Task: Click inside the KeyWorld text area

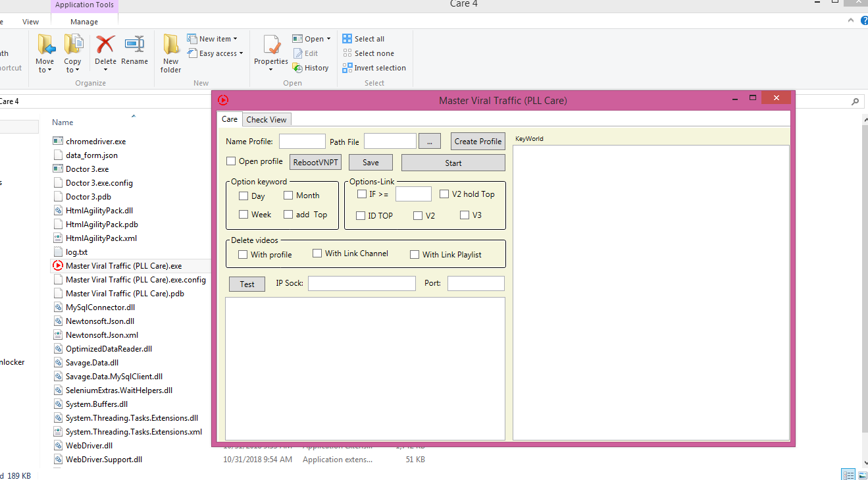Action: (x=651, y=292)
